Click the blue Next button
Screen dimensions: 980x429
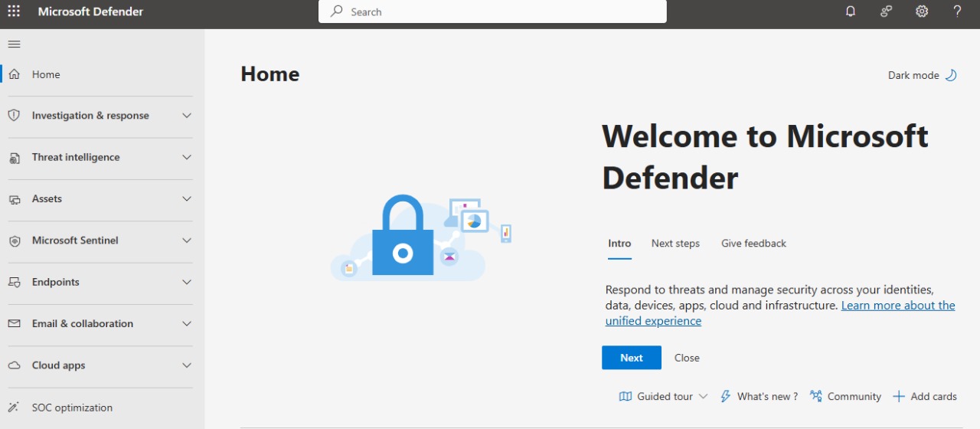631,358
